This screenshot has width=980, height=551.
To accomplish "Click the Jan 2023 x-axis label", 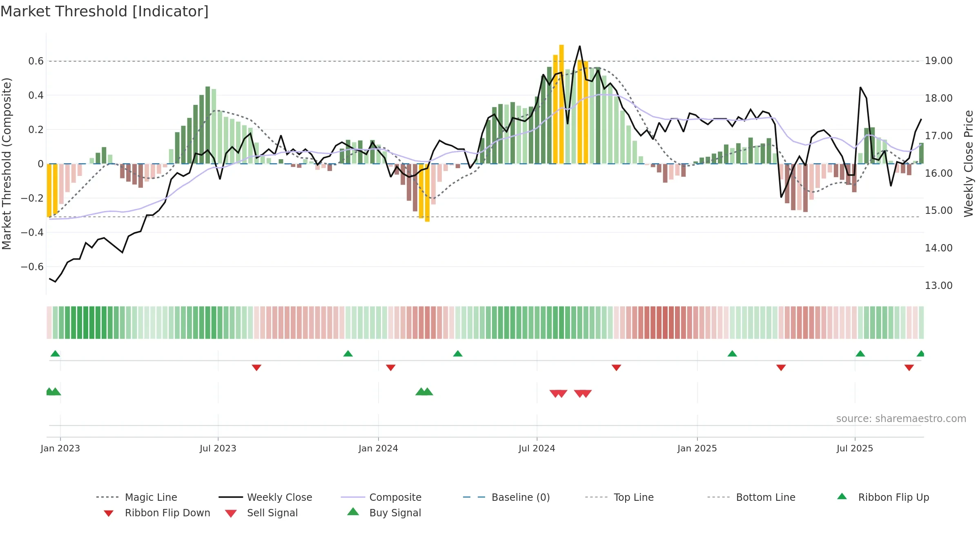I will pos(60,448).
